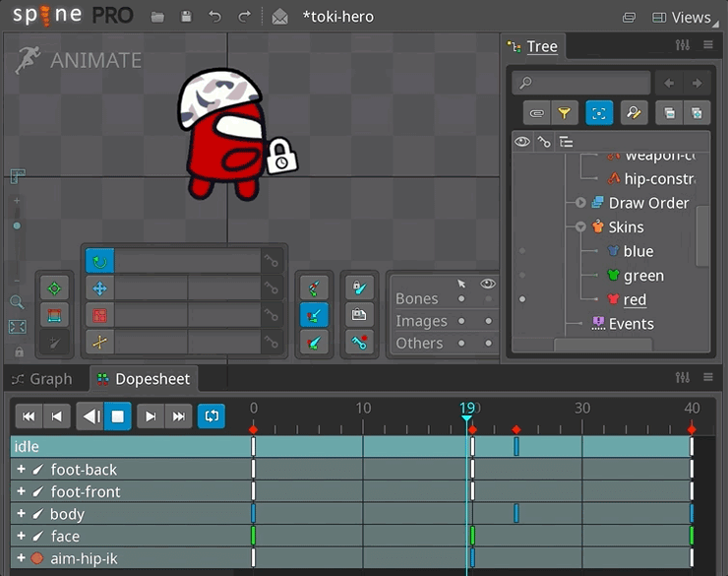Activate the Scale tool
Image resolution: width=728 pixels, height=576 pixels.
click(x=99, y=316)
